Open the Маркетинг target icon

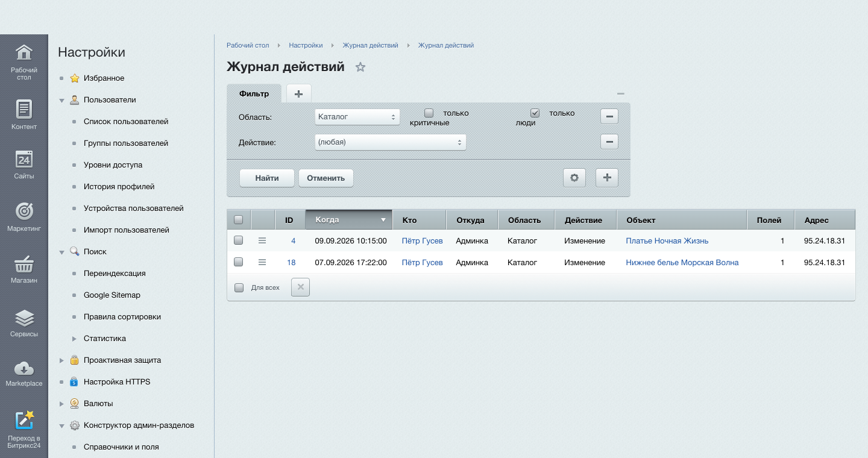24,211
